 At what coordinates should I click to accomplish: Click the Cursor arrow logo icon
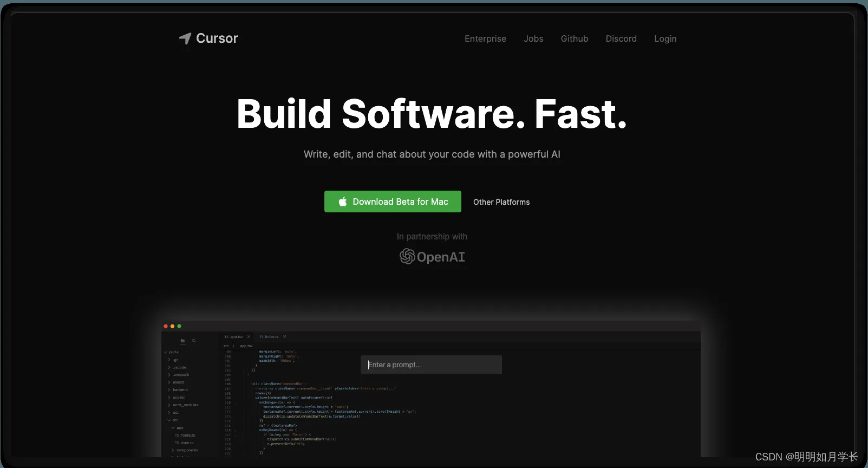185,38
